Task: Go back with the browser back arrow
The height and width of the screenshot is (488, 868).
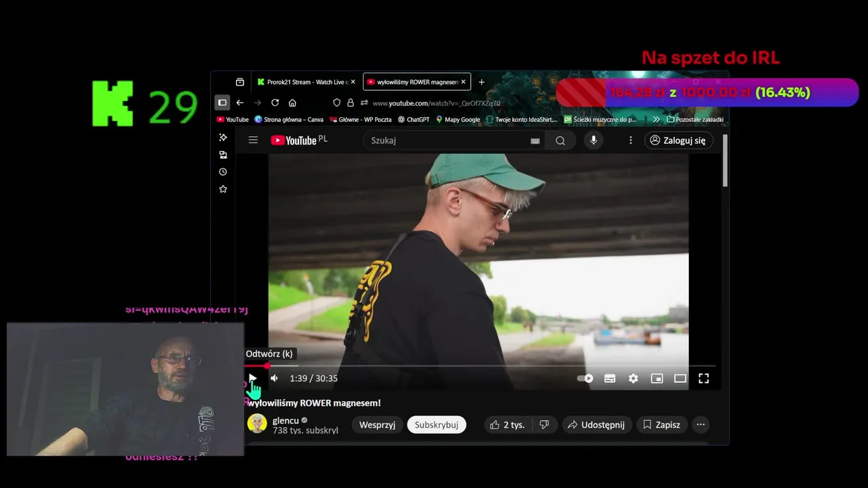Action: (x=239, y=102)
